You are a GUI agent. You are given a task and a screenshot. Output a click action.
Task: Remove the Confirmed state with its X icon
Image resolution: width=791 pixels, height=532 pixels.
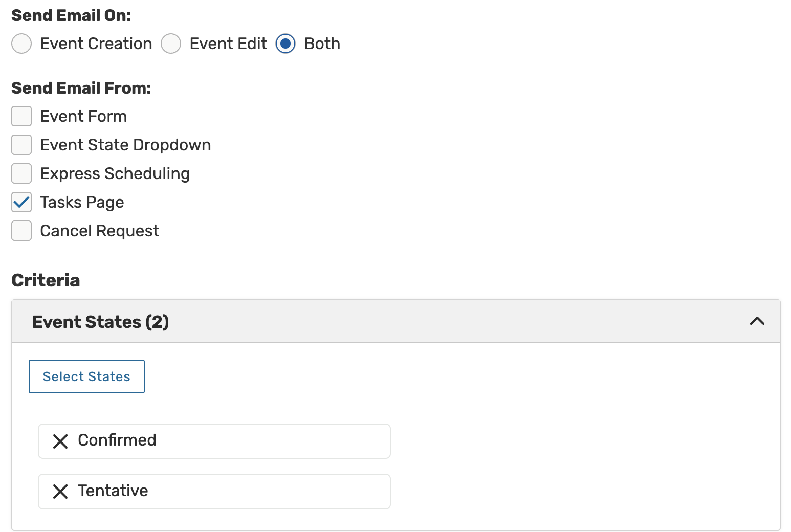60,441
